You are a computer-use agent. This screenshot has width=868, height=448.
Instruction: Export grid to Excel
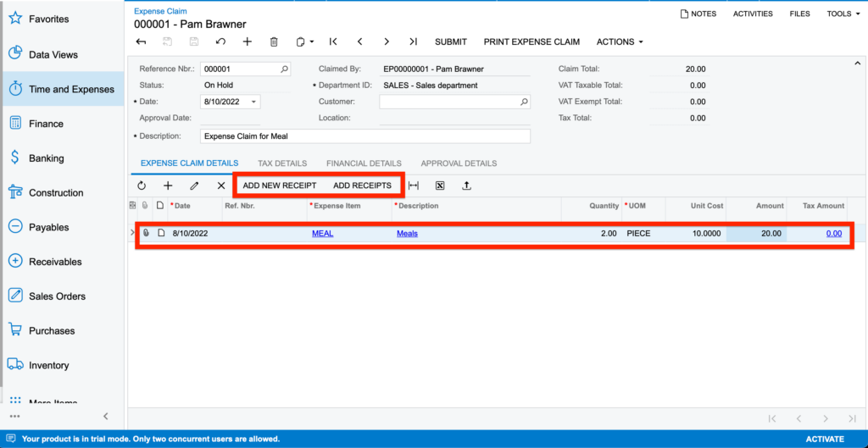click(x=440, y=185)
